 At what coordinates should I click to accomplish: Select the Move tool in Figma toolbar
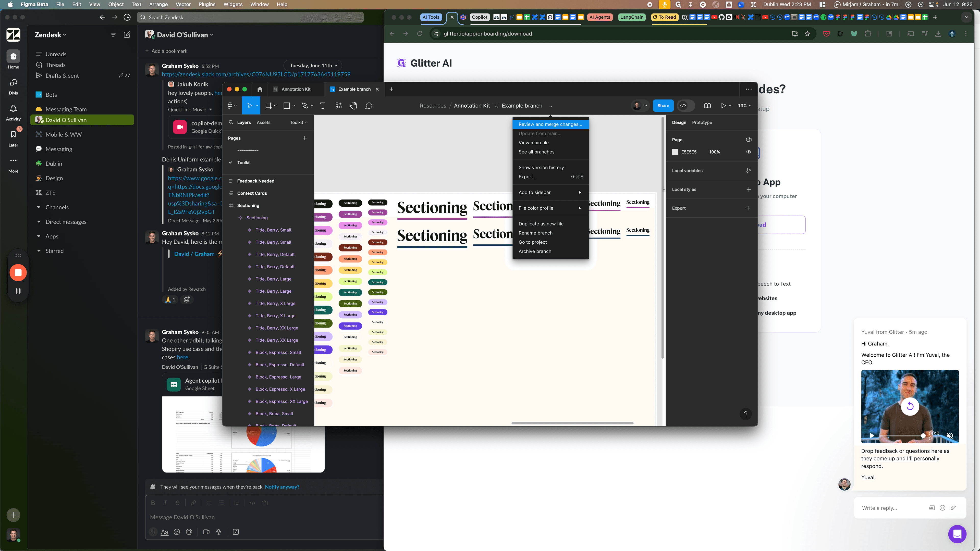[x=250, y=106]
